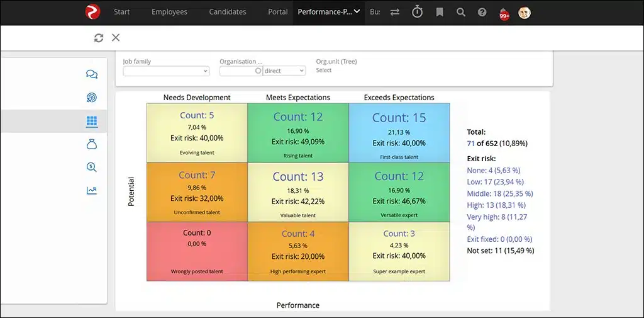Open the help question mark icon
This screenshot has width=644, height=318.
[x=482, y=12]
